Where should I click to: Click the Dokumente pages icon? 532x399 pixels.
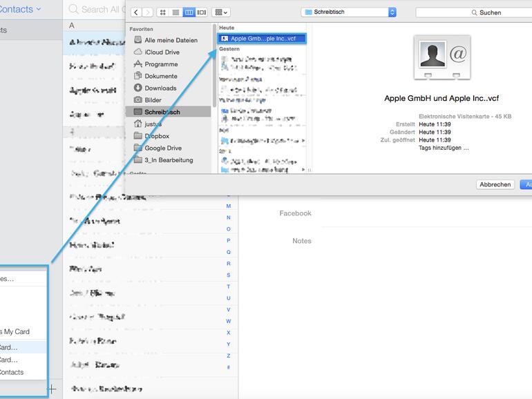coord(137,76)
